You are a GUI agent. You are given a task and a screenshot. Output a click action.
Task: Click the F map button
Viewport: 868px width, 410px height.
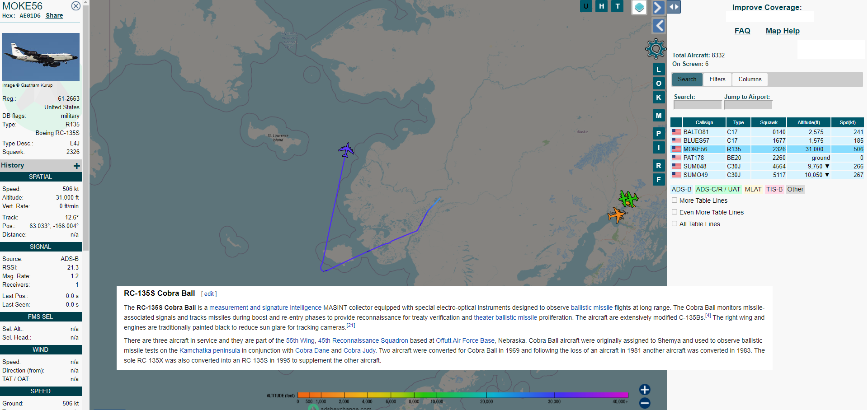pos(658,179)
